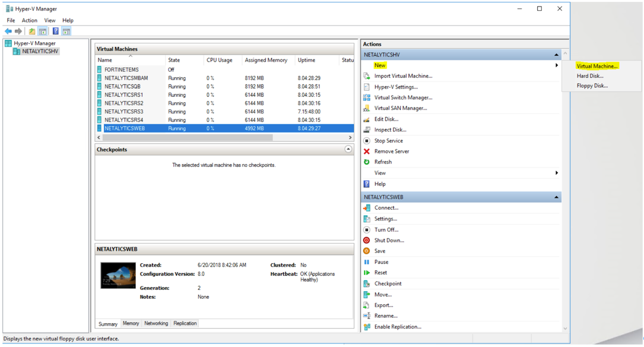This screenshot has height=347, width=644.
Task: Choose Virtual Machine... from New submenu
Action: [597, 66]
